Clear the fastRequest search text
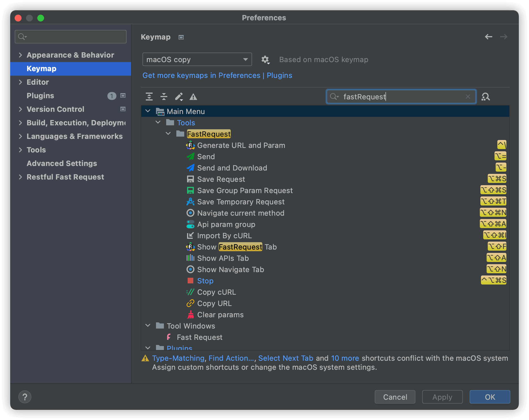This screenshot has height=420, width=529. (x=468, y=97)
